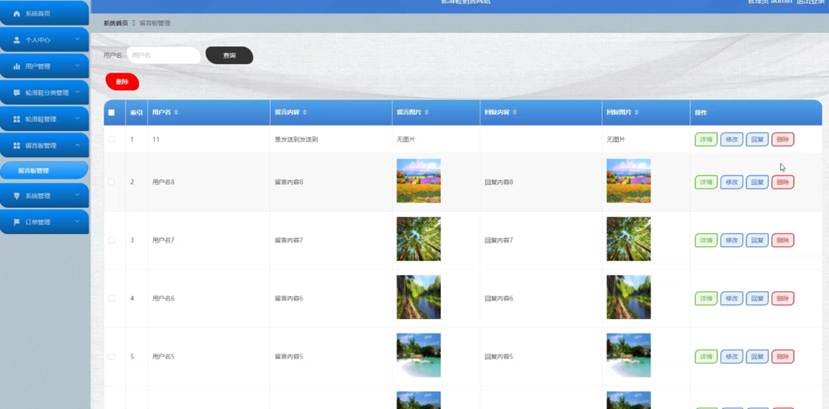Expand the 个人中心 menu chevron
Viewport: 829px width, 409px height.
pos(78,40)
